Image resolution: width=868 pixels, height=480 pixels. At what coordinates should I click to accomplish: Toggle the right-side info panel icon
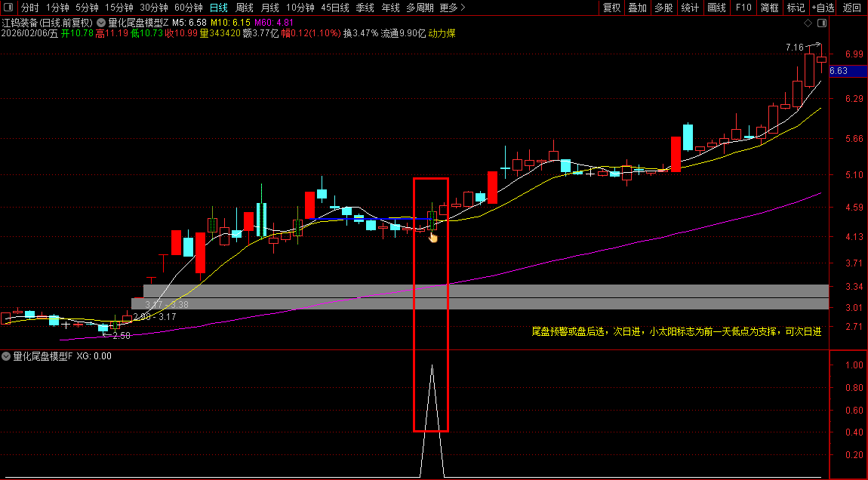tap(822, 23)
